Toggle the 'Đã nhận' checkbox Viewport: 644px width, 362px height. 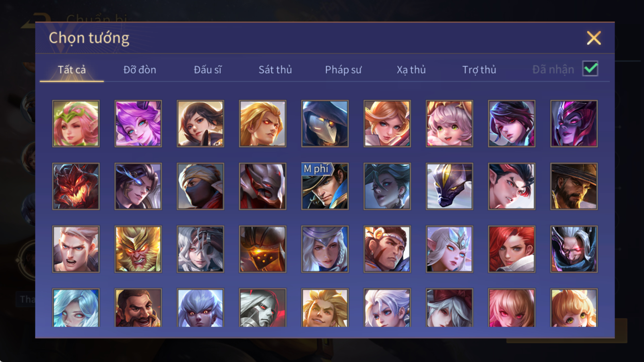pos(590,69)
